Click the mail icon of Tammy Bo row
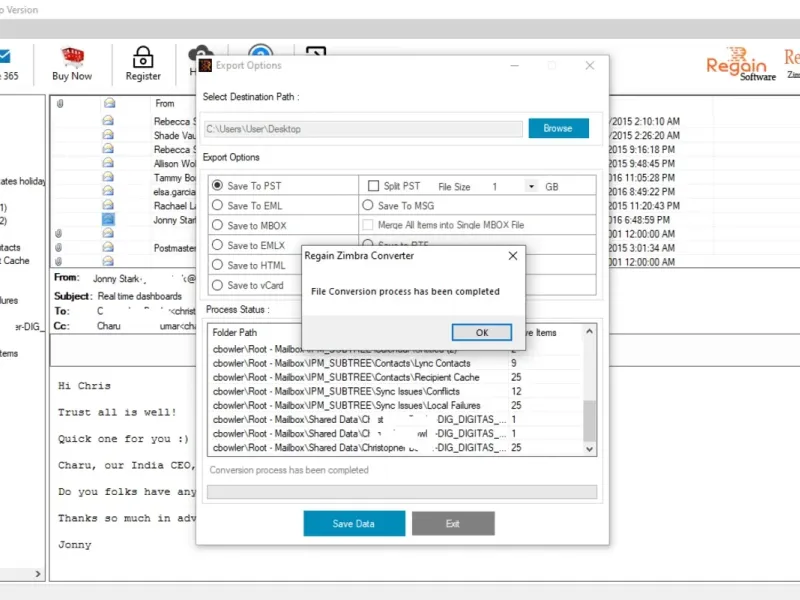This screenshot has height=600, width=800. coord(108,177)
